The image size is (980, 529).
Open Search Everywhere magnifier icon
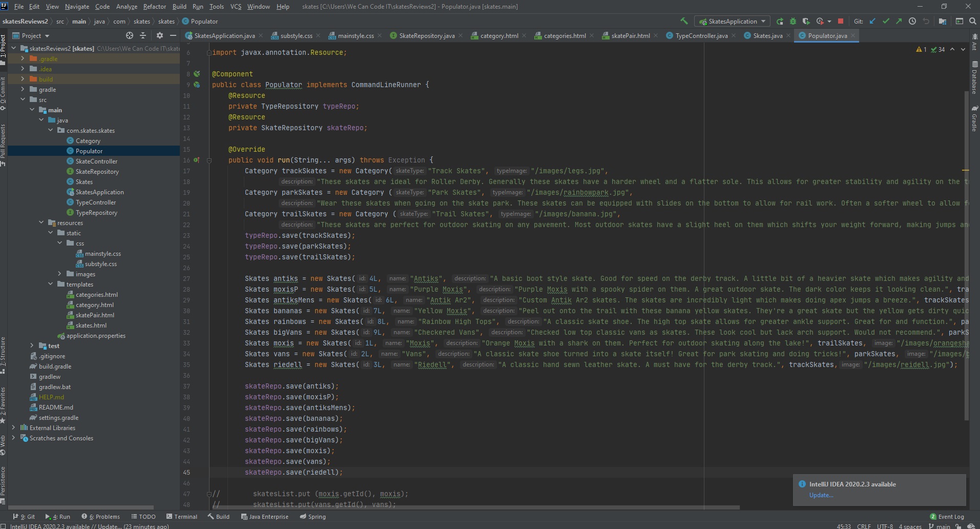(973, 21)
